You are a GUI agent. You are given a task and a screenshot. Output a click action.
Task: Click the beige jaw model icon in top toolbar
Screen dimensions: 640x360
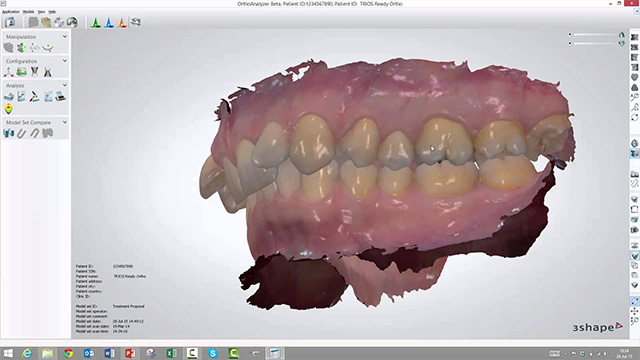[46, 22]
